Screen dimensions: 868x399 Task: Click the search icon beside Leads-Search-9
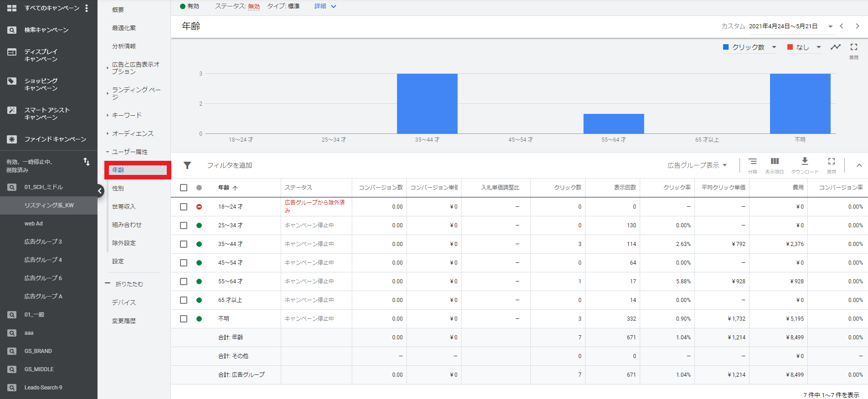(12, 388)
